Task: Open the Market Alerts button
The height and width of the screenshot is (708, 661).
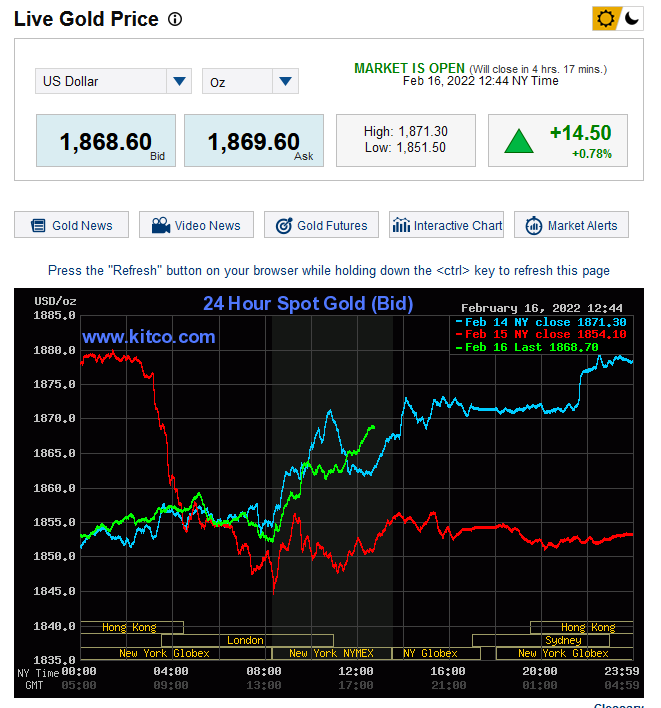Action: (x=572, y=225)
